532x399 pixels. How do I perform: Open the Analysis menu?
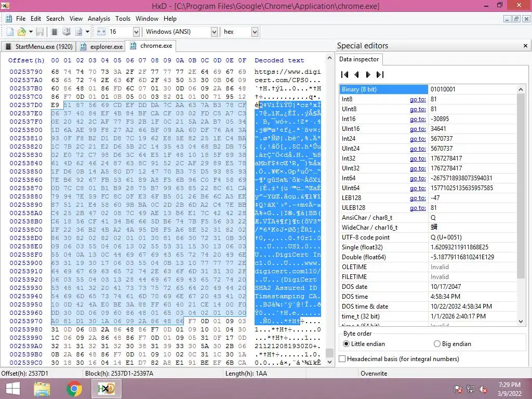click(x=99, y=19)
